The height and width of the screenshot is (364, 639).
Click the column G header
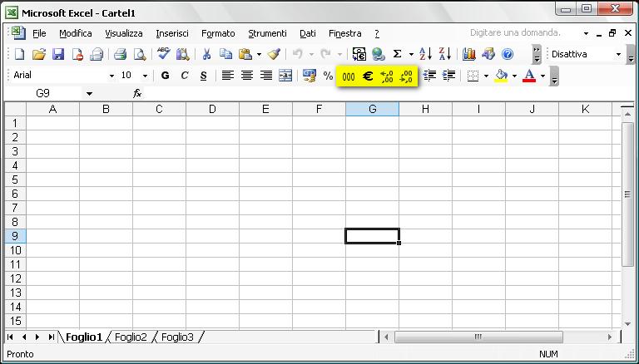(x=372, y=109)
